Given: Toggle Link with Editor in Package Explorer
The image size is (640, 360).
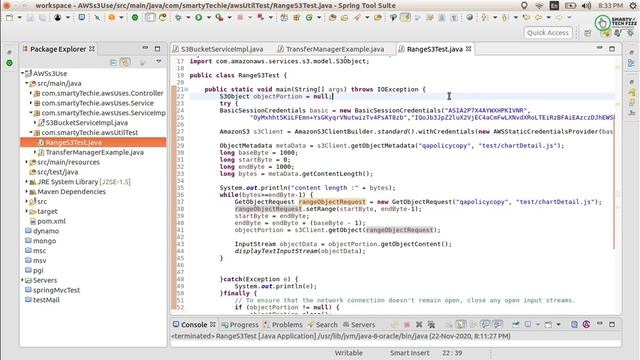Looking at the screenshot, I should 125,62.
